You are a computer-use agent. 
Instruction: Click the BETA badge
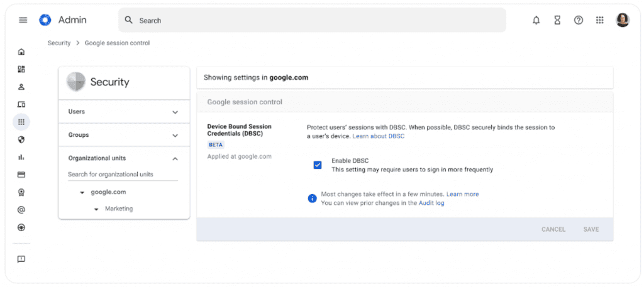pyautogui.click(x=216, y=144)
